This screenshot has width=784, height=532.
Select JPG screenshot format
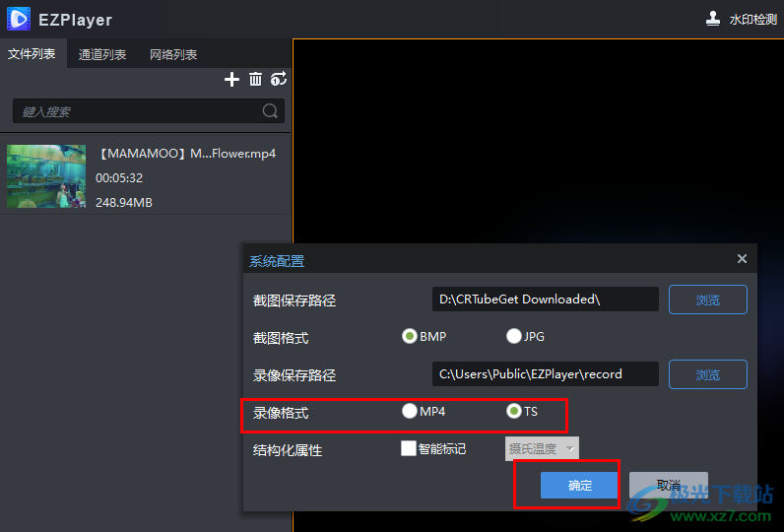click(514, 336)
